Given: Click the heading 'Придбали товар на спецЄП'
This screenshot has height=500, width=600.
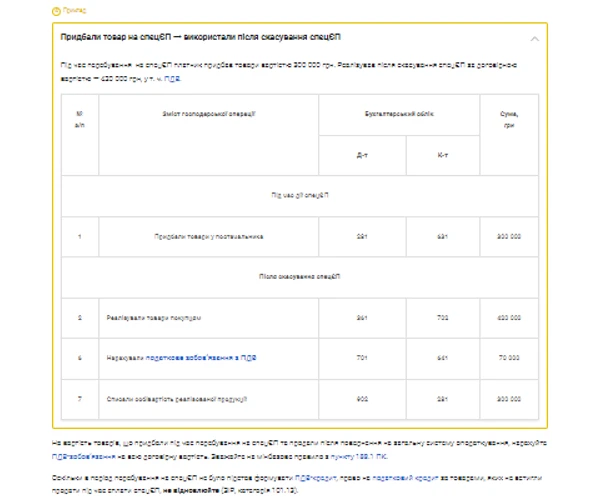Looking at the screenshot, I should 201,37.
